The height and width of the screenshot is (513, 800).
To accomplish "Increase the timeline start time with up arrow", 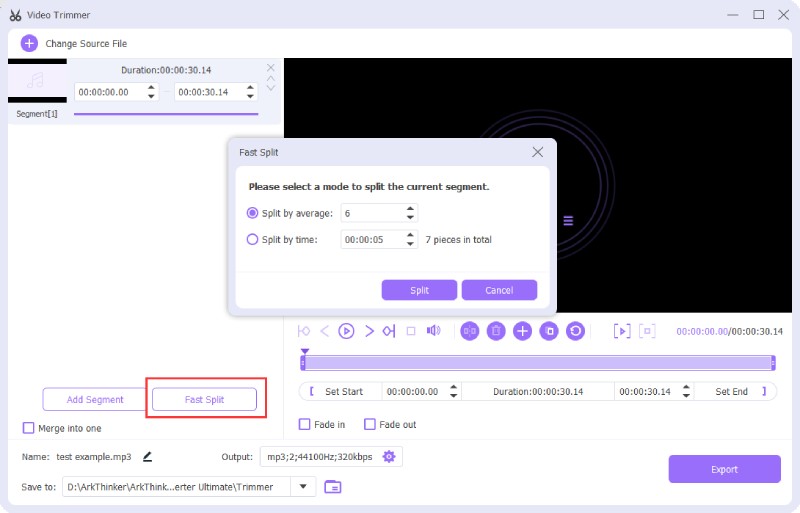I will pos(454,387).
